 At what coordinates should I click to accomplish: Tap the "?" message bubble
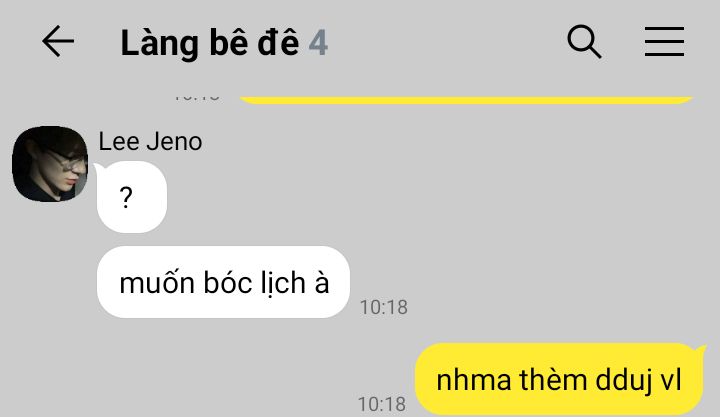click(132, 197)
